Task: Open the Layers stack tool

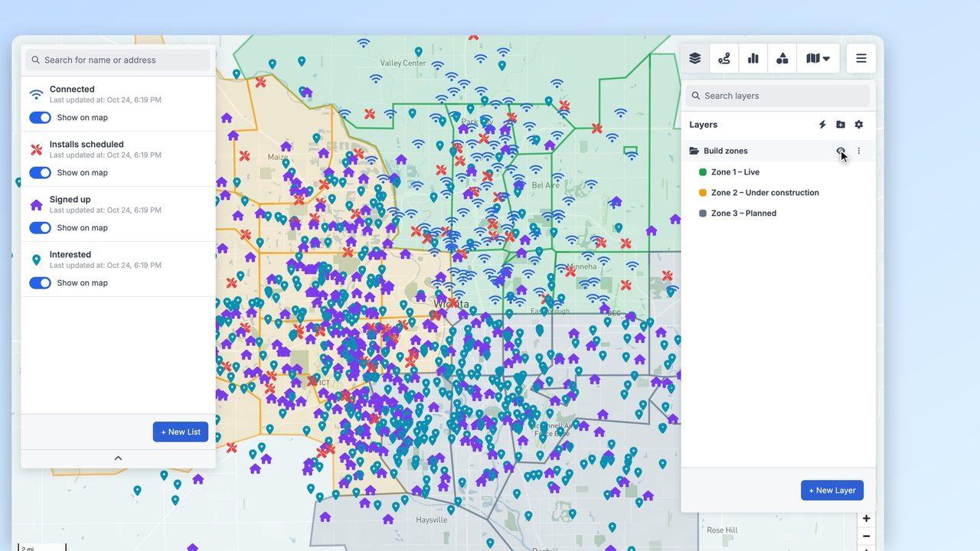Action: coord(695,58)
